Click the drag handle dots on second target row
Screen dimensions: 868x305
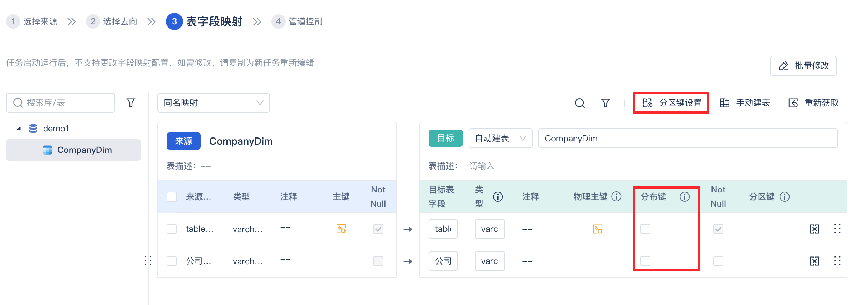[x=837, y=261]
